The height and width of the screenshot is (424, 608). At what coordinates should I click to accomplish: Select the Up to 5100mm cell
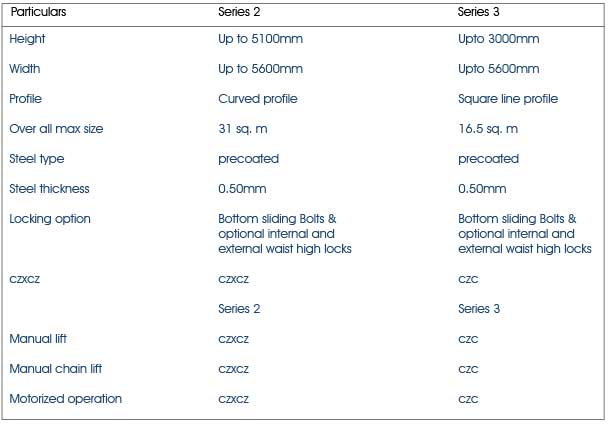click(260, 39)
